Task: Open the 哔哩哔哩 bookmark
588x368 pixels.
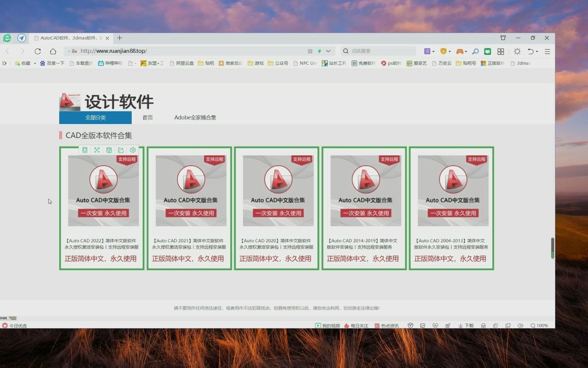Action: point(110,63)
